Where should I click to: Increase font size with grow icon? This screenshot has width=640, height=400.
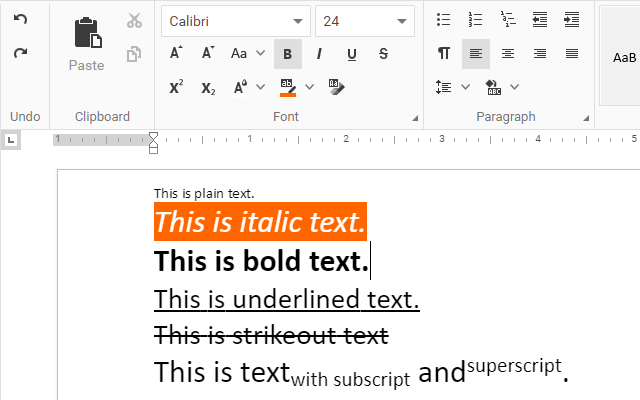tap(176, 53)
